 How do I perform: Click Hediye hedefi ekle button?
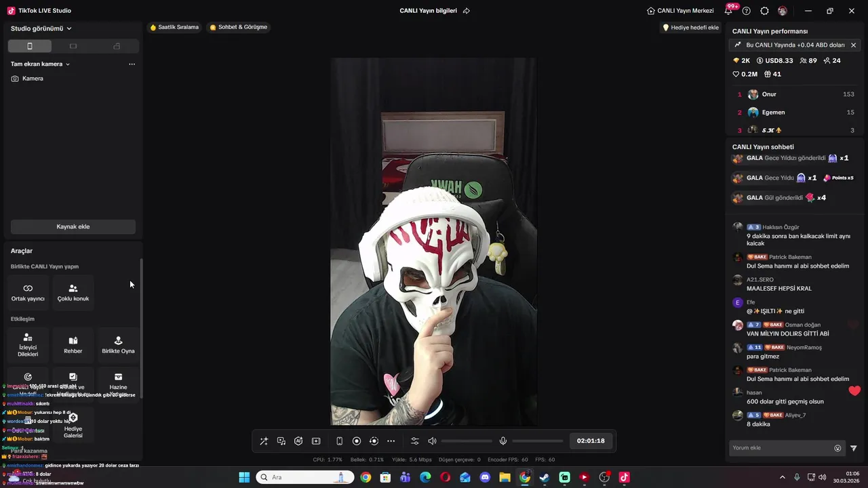click(x=690, y=28)
